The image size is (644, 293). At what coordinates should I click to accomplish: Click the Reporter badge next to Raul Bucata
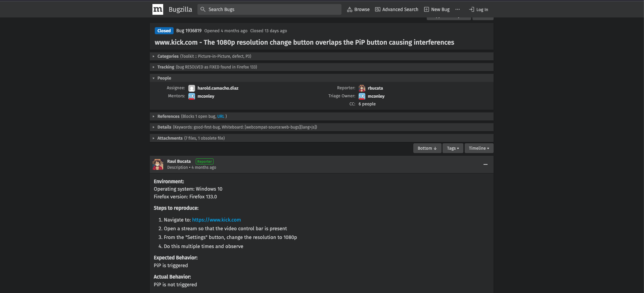[x=204, y=161]
